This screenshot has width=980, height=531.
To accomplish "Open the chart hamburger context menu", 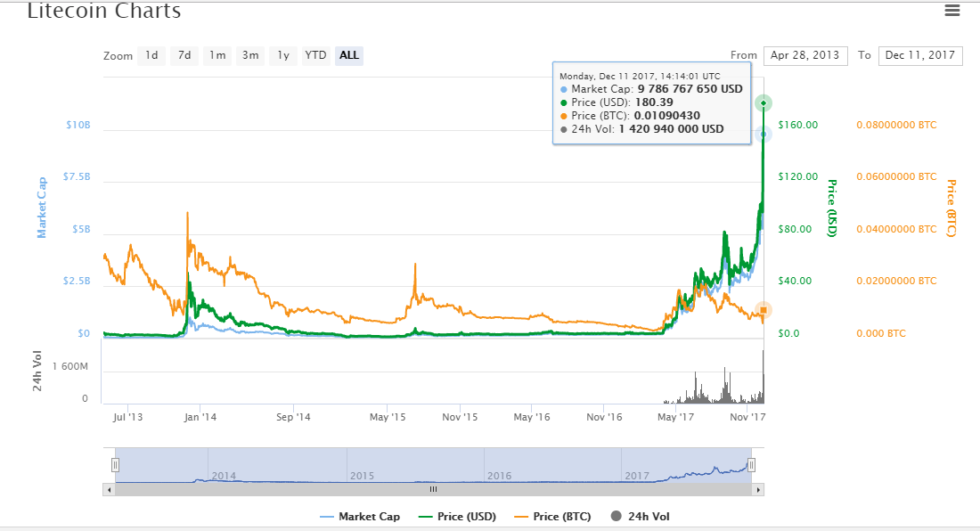I will coord(951,10).
